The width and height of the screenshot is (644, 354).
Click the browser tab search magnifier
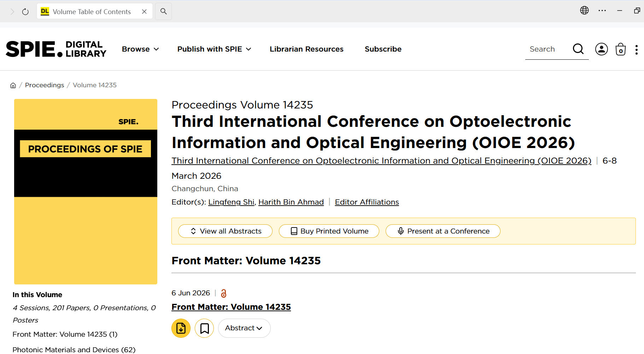point(163,11)
